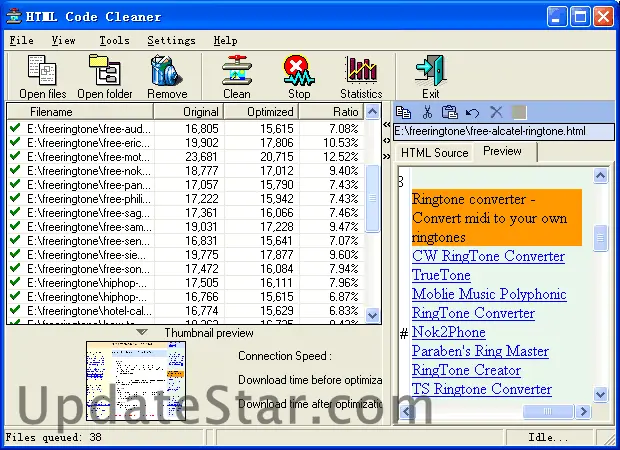
Task: Click the Undo arrow icon
Action: click(473, 113)
